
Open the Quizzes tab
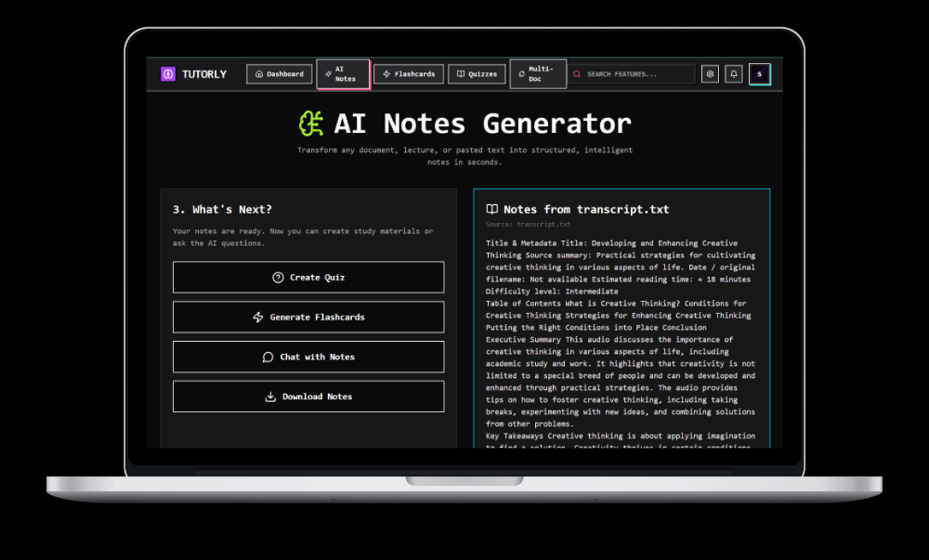click(x=477, y=74)
